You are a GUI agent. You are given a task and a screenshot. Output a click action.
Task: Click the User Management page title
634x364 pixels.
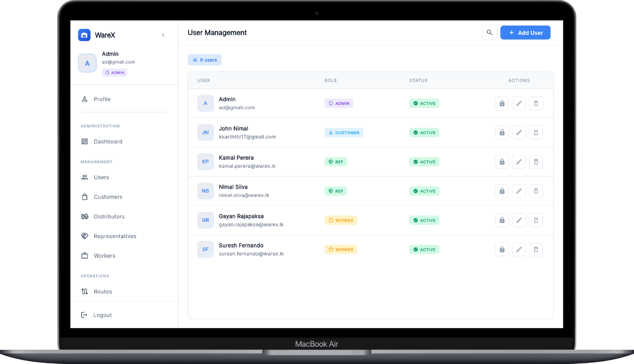coord(217,33)
